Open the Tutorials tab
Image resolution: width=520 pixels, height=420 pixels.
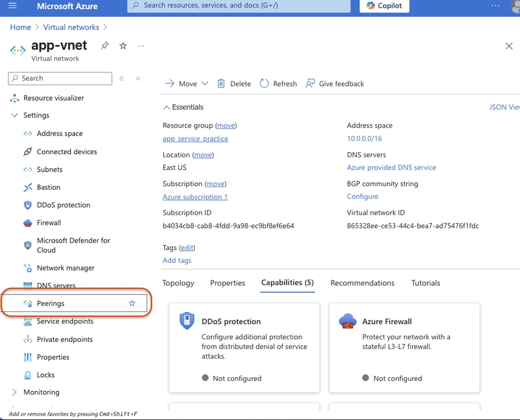[x=426, y=283]
